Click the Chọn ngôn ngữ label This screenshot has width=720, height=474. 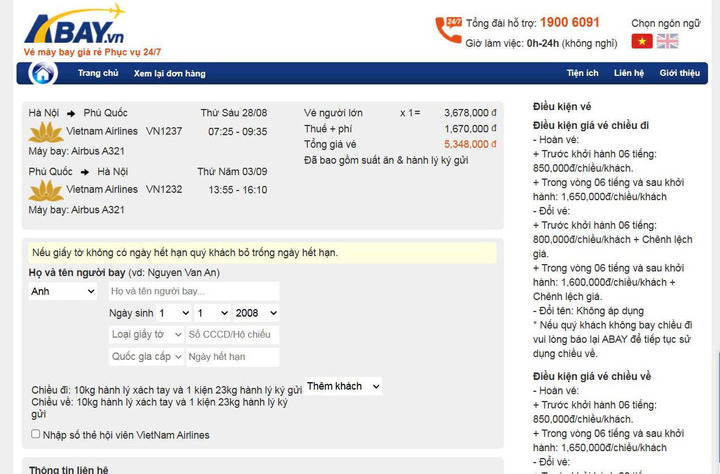[x=666, y=23]
